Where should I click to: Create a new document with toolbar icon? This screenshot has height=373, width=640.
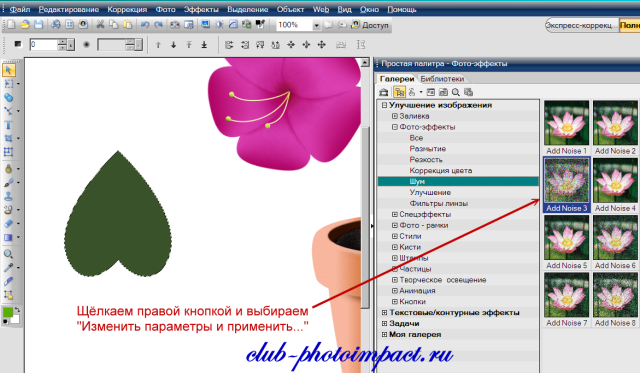coord(11,25)
